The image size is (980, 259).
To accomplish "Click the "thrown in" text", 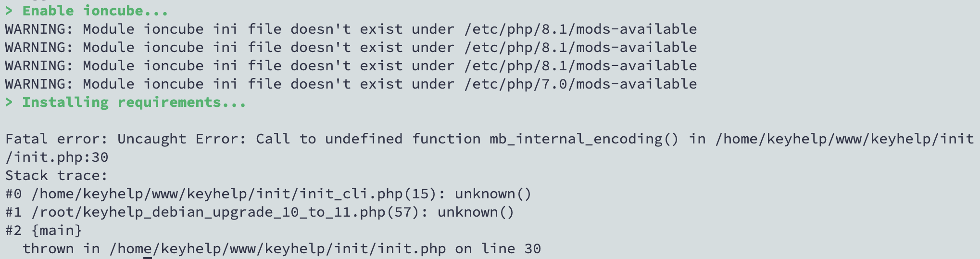I will point(61,248).
